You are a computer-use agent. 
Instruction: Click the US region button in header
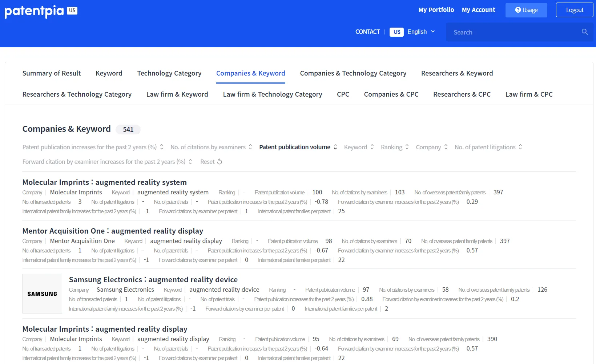396,32
